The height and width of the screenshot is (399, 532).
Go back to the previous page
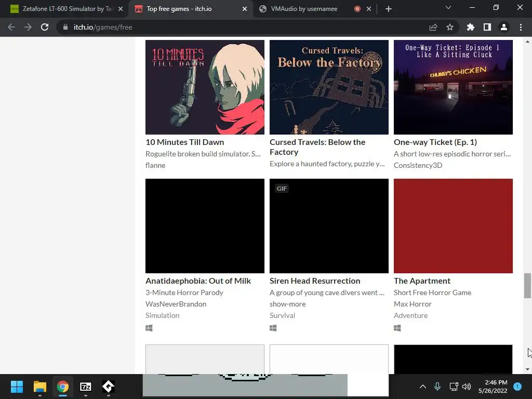pyautogui.click(x=11, y=27)
